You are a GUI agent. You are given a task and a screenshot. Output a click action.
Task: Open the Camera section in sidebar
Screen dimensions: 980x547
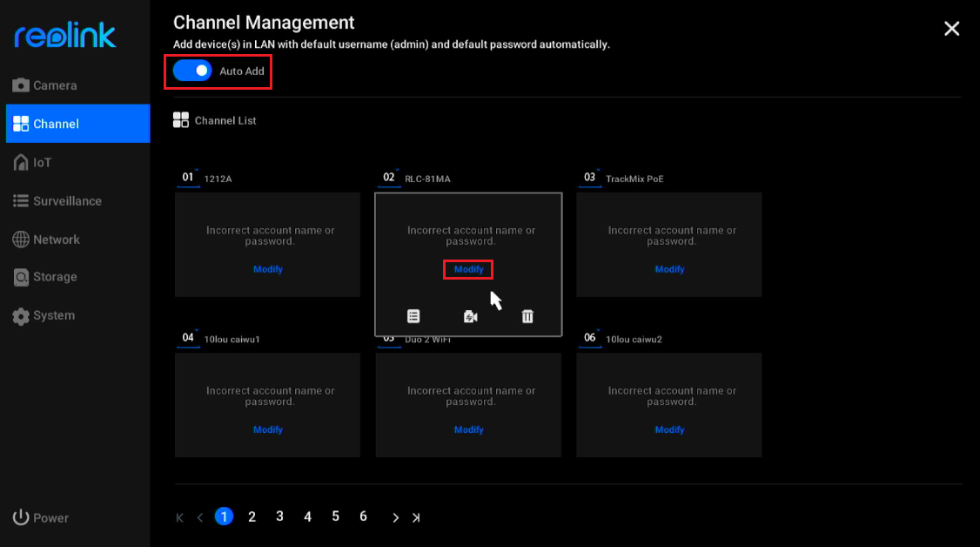click(x=77, y=85)
